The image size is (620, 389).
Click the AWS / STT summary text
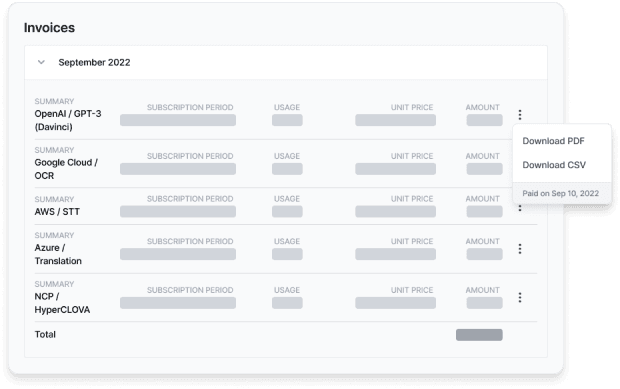click(57, 211)
